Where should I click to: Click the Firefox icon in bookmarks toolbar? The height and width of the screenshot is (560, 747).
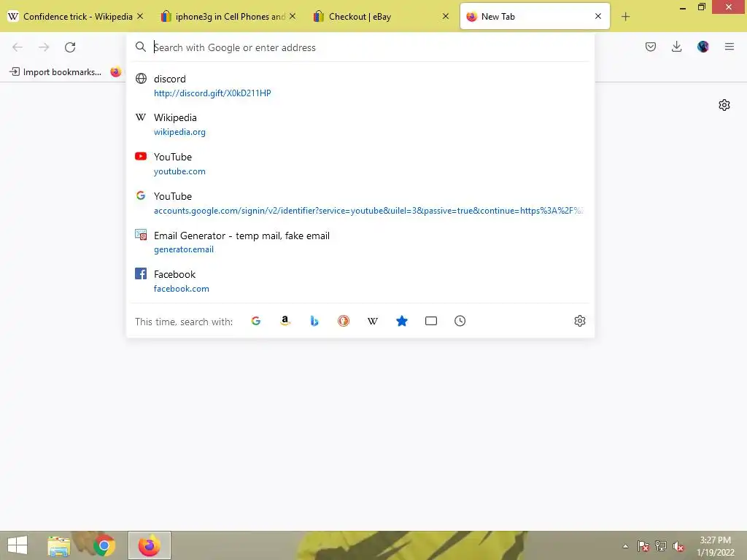pyautogui.click(x=115, y=72)
